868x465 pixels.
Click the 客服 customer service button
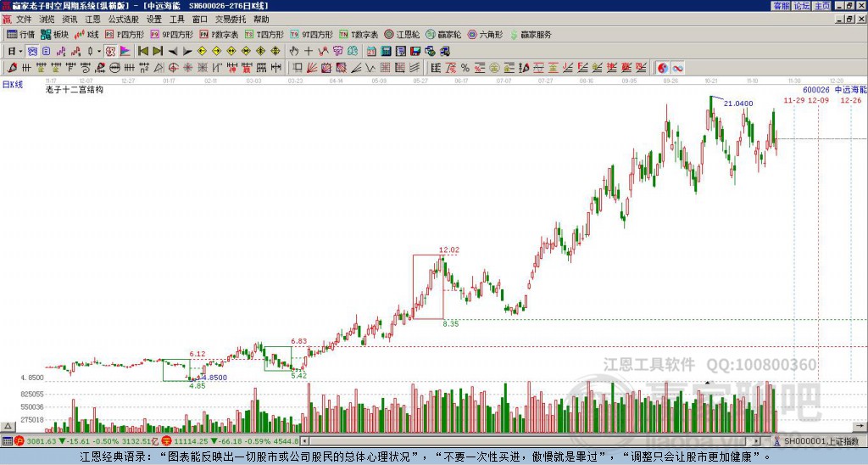(781, 6)
